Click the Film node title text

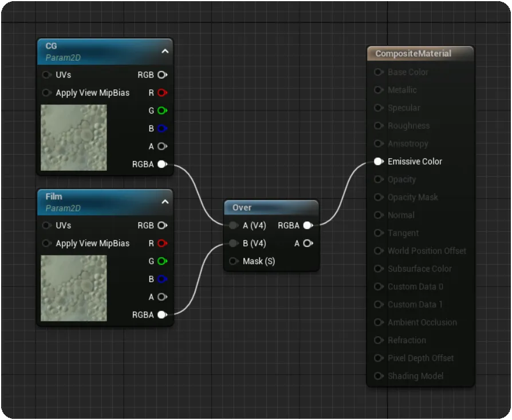[x=54, y=197]
